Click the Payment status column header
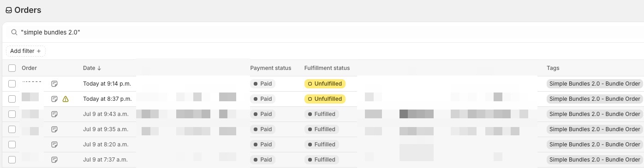The height and width of the screenshot is (168, 644). click(x=271, y=68)
